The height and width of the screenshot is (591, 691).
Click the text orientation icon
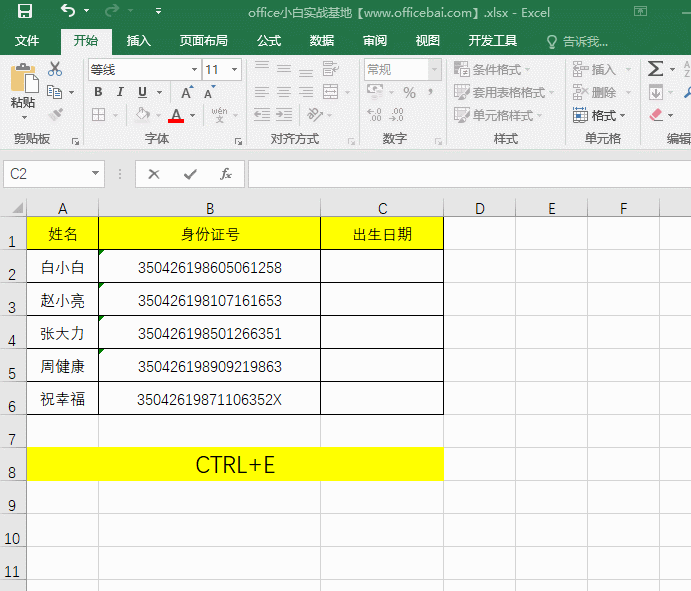(315, 115)
